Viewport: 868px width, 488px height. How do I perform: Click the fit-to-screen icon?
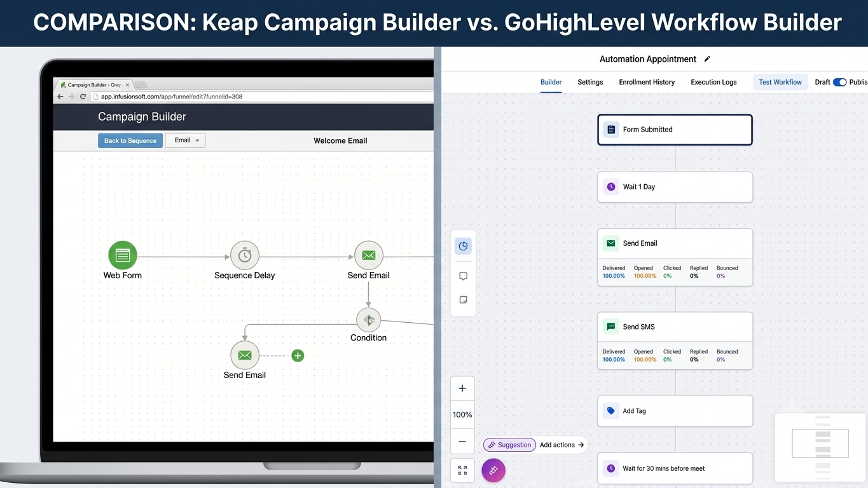point(462,471)
